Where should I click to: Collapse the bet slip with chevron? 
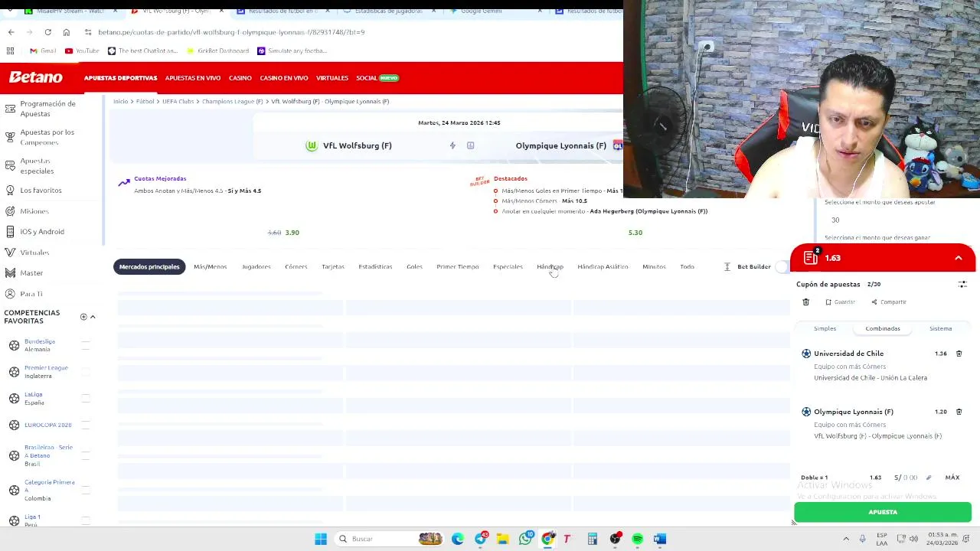coord(959,258)
